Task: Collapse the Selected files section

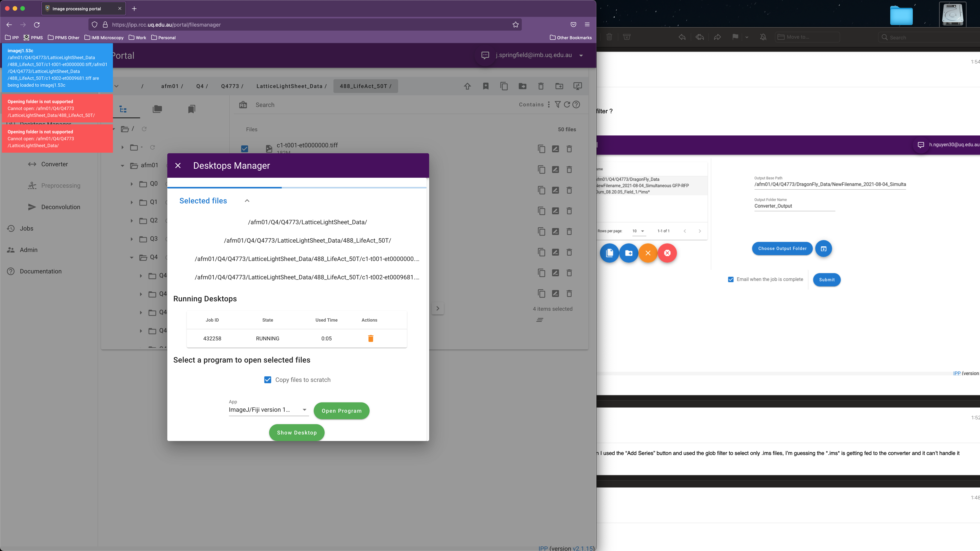Action: click(247, 201)
